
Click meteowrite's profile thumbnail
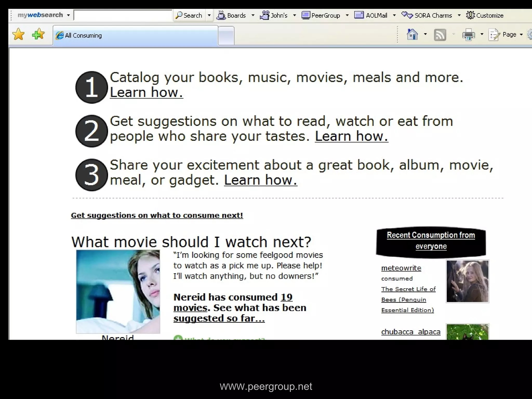467,281
